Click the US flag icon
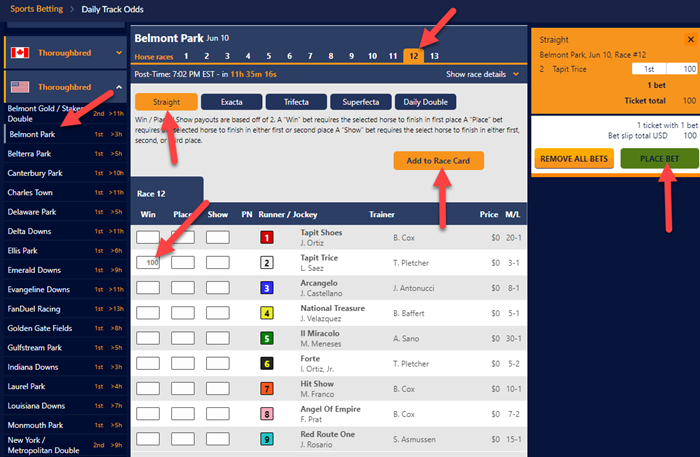This screenshot has width=700, height=457. [20, 87]
